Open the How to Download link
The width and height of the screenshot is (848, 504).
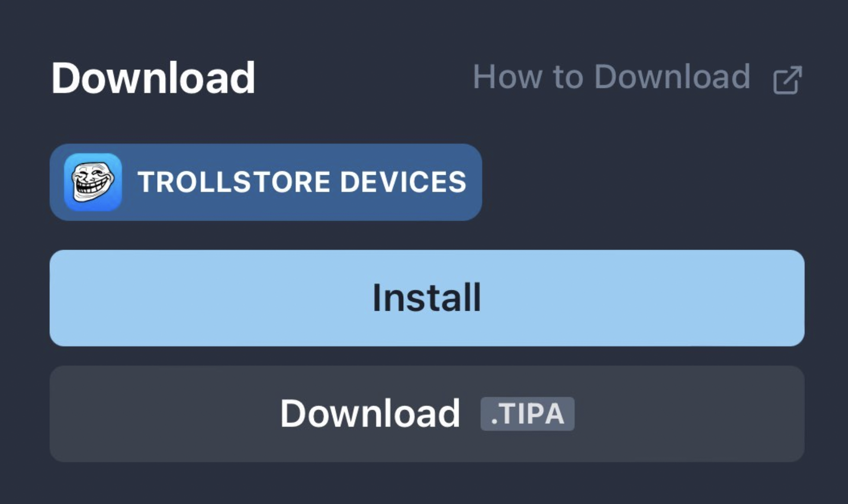click(611, 77)
